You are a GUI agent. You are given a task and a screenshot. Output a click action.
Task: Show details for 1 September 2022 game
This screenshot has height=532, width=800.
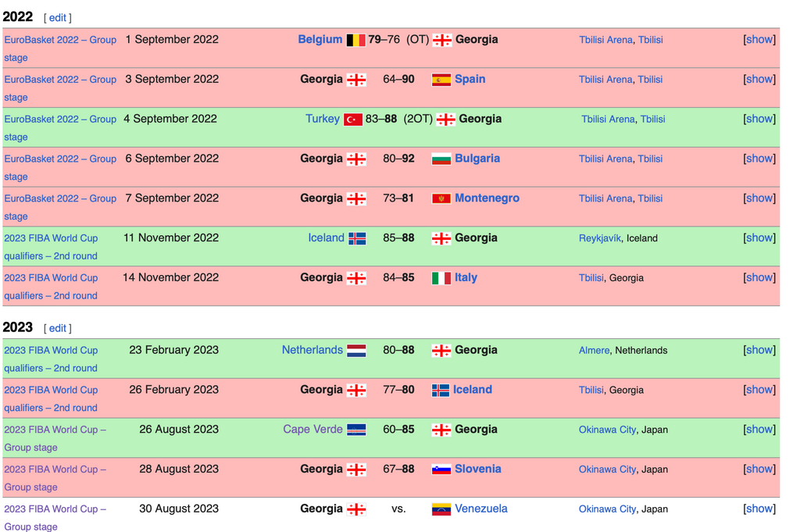pyautogui.click(x=759, y=40)
